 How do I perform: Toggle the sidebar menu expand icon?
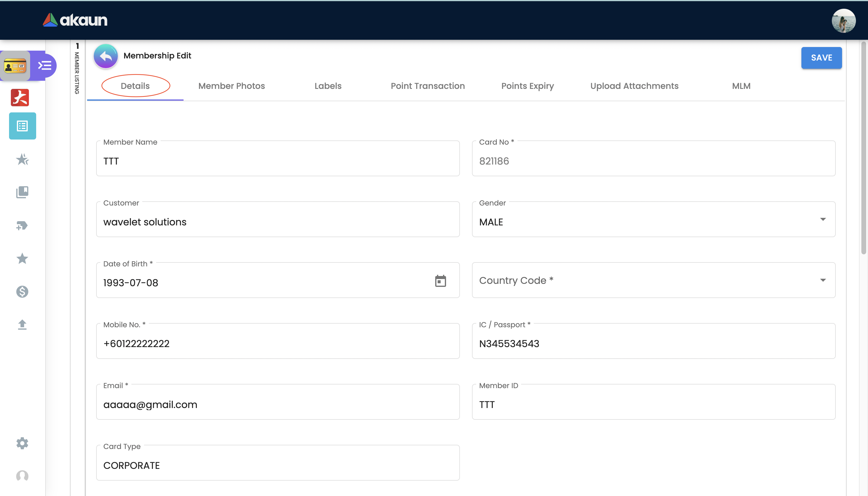tap(45, 65)
